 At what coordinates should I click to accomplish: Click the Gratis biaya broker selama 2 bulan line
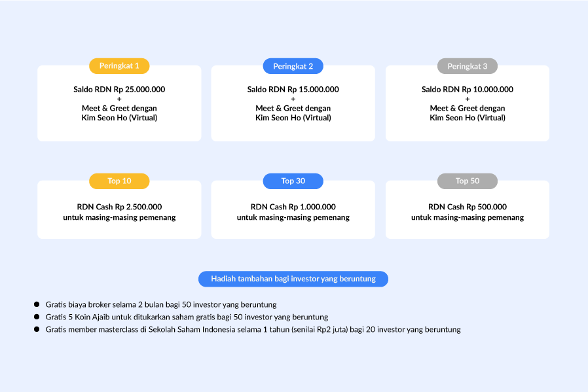click(161, 304)
